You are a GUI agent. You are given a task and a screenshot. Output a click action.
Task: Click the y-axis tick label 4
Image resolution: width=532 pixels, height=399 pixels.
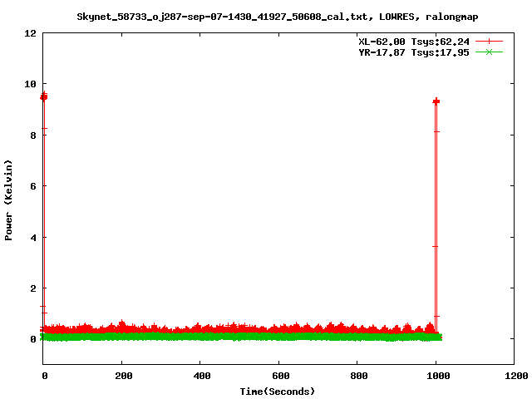tap(33, 238)
